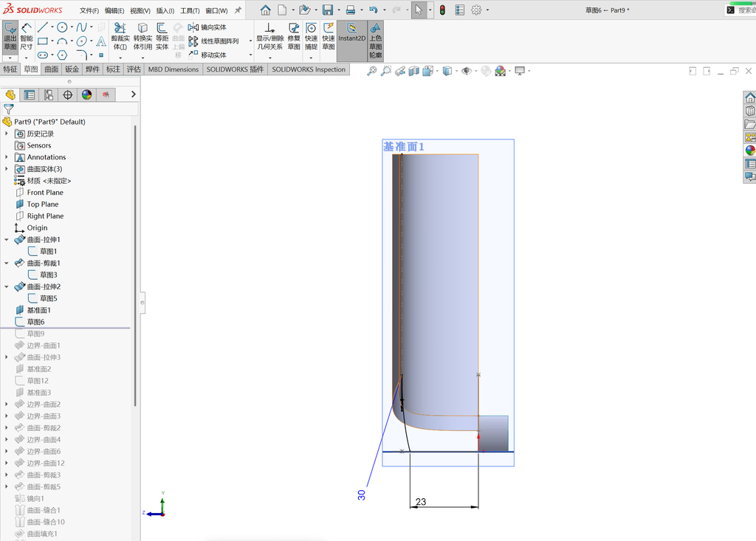Switch to the 特征 features tab
Image resolution: width=756 pixels, height=541 pixels.
(x=10, y=69)
